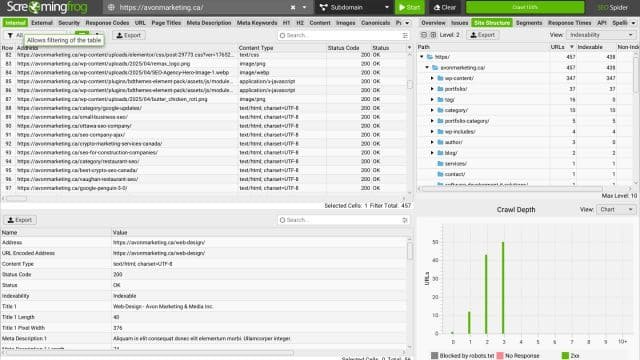Click the site structure horizontal scrollbar
Viewport: 640px width, 360px height.
coord(512,189)
